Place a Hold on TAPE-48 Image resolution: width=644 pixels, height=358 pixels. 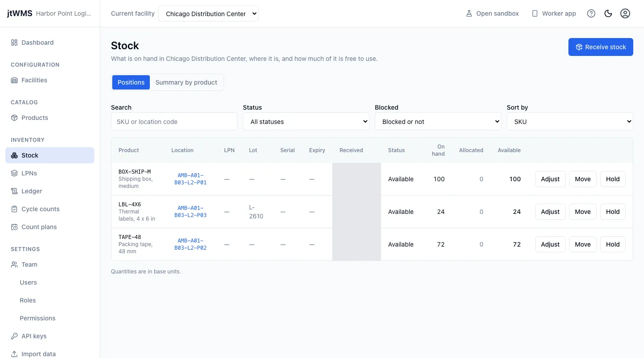click(613, 244)
